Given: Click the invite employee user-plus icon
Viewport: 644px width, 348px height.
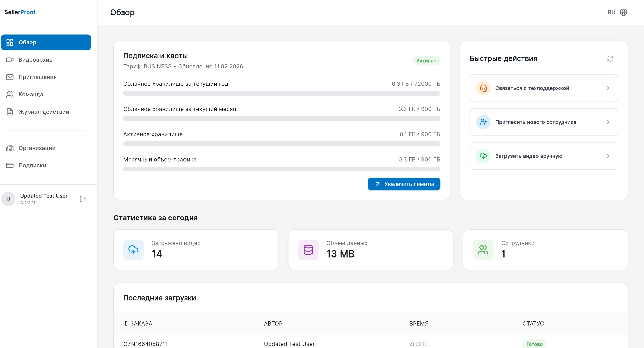Looking at the screenshot, I should (x=483, y=122).
